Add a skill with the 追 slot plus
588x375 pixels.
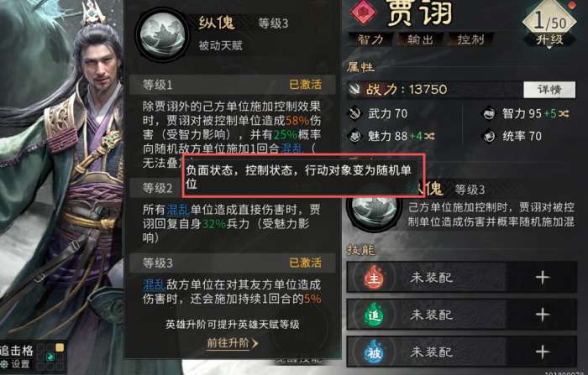(543, 315)
